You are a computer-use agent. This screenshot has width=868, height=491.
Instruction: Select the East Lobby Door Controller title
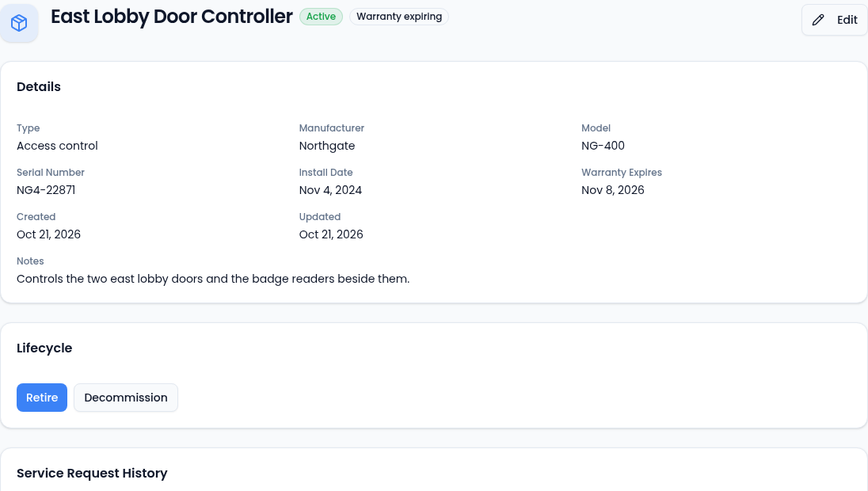[172, 17]
